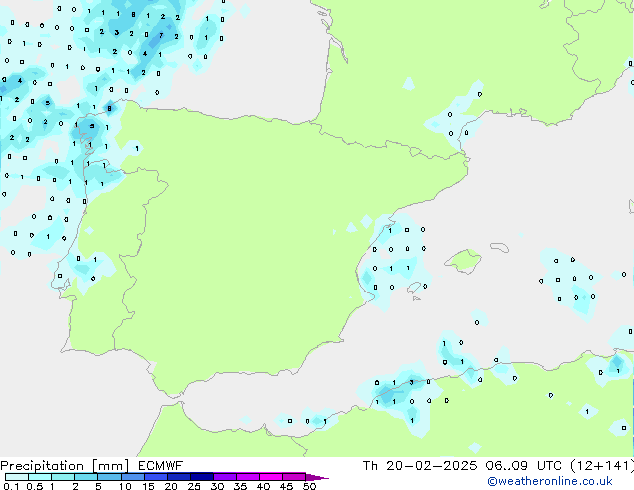The image size is (634, 490).
Task: Click the legend value '0.1'
Action: pos(12,486)
